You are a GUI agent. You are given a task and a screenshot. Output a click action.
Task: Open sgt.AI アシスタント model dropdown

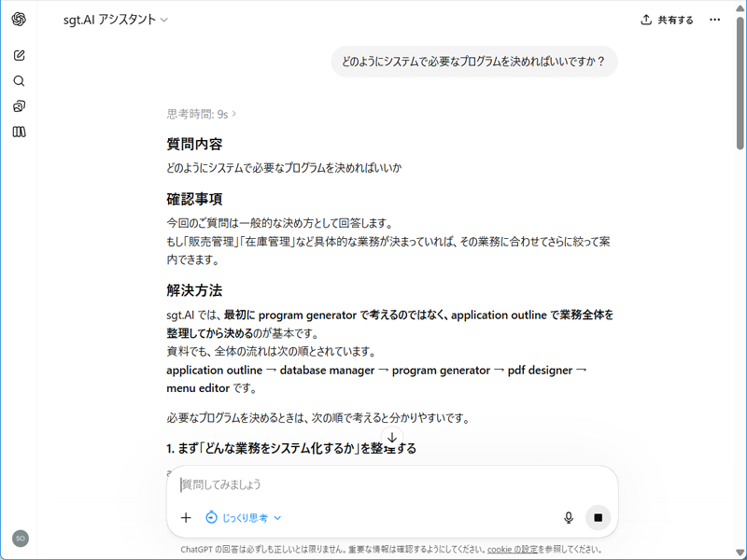[x=116, y=20]
